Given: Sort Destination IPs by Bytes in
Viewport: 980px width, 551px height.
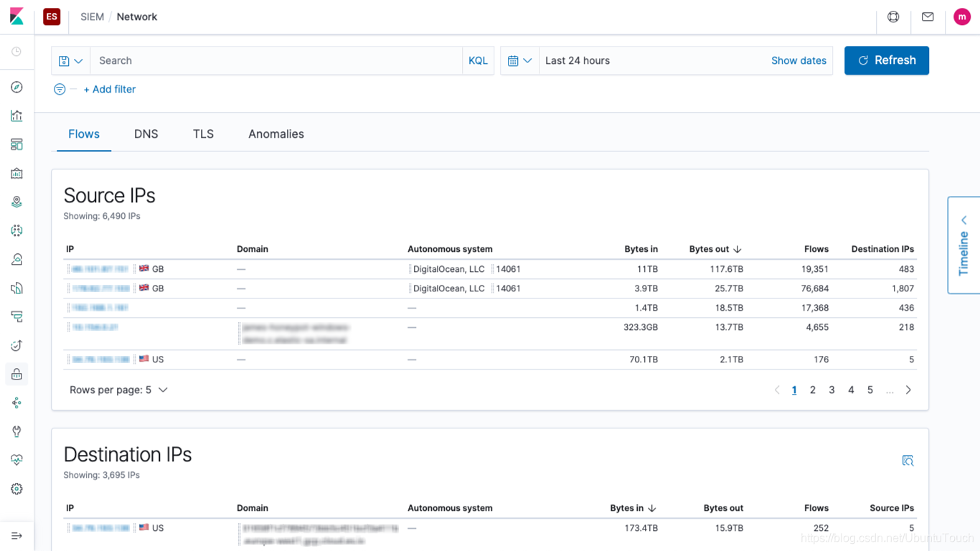Looking at the screenshot, I should pos(633,508).
